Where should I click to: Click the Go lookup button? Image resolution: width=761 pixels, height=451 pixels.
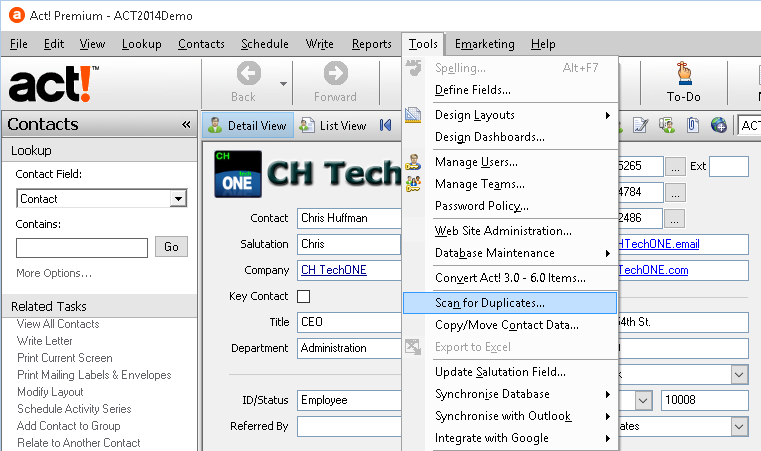(171, 247)
